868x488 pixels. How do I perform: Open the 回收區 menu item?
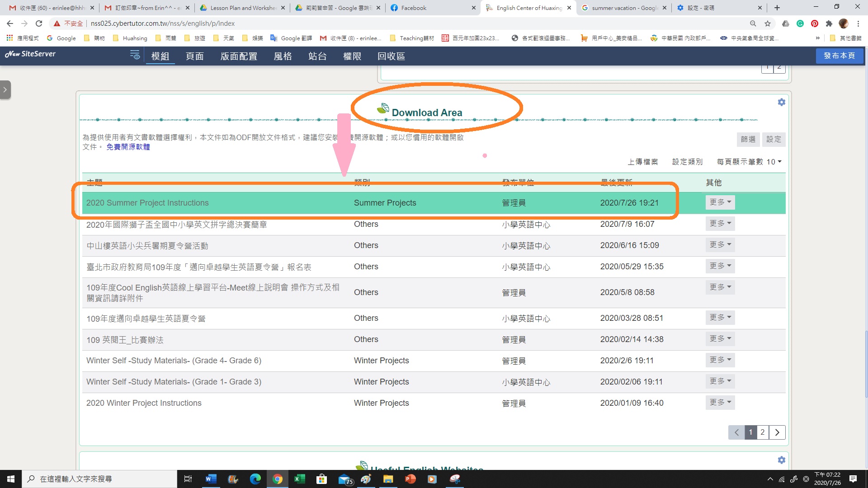tap(391, 56)
